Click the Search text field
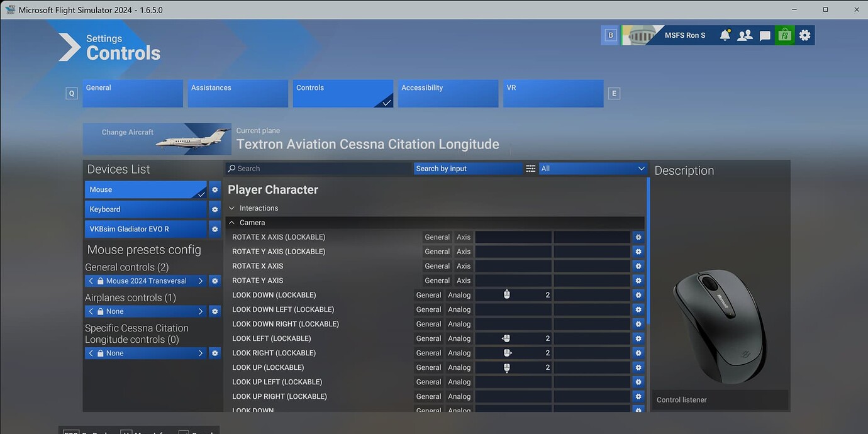This screenshot has height=434, width=868. point(318,169)
